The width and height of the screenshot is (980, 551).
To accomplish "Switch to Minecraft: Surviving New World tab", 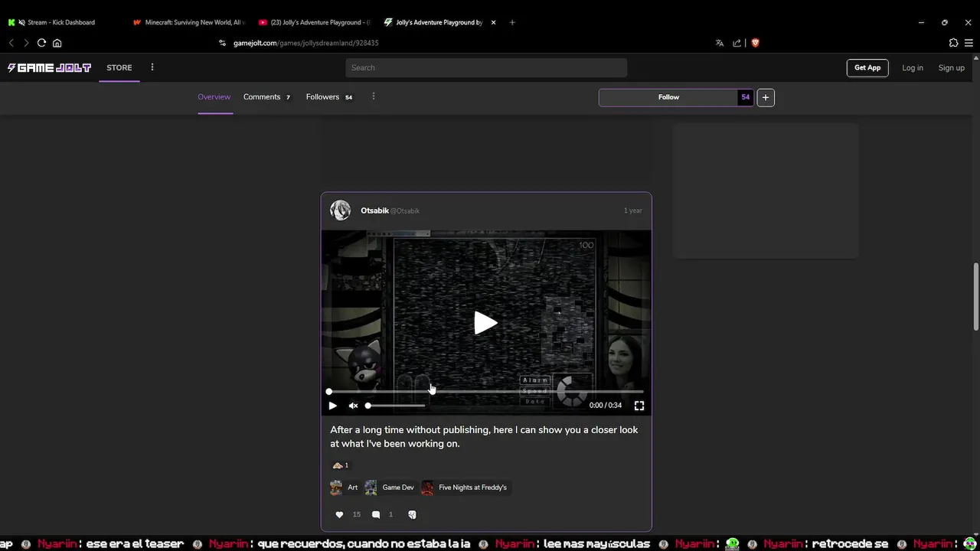I will [x=189, y=22].
